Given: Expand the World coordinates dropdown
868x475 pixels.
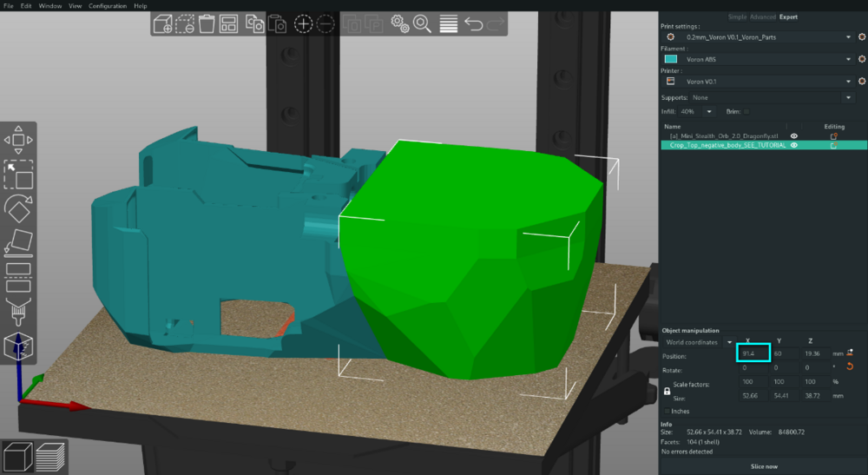Looking at the screenshot, I should point(699,342).
